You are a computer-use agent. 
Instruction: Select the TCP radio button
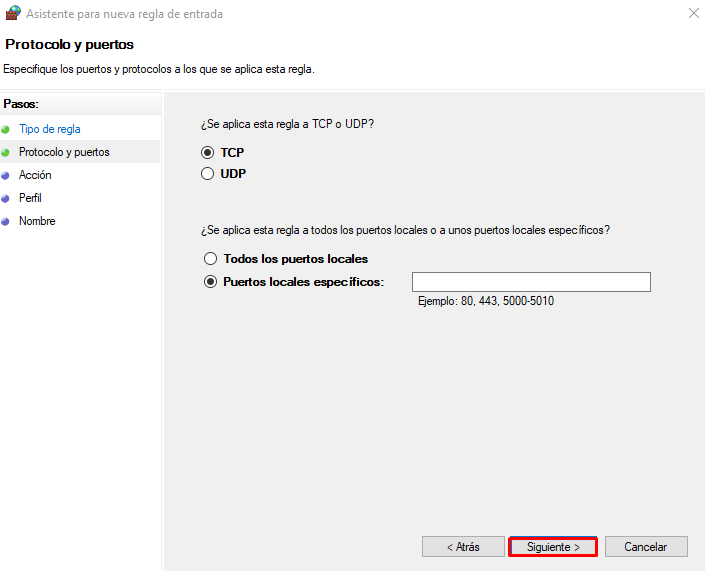208,153
